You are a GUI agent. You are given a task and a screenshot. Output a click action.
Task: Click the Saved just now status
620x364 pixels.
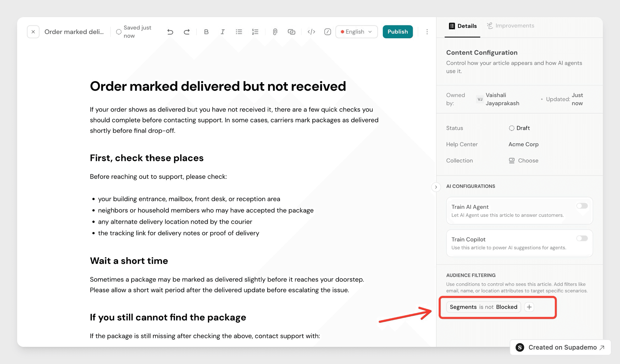[x=134, y=32]
